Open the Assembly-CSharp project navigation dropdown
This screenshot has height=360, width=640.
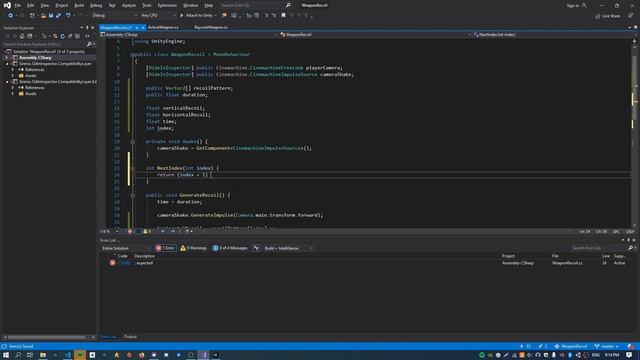coord(189,35)
